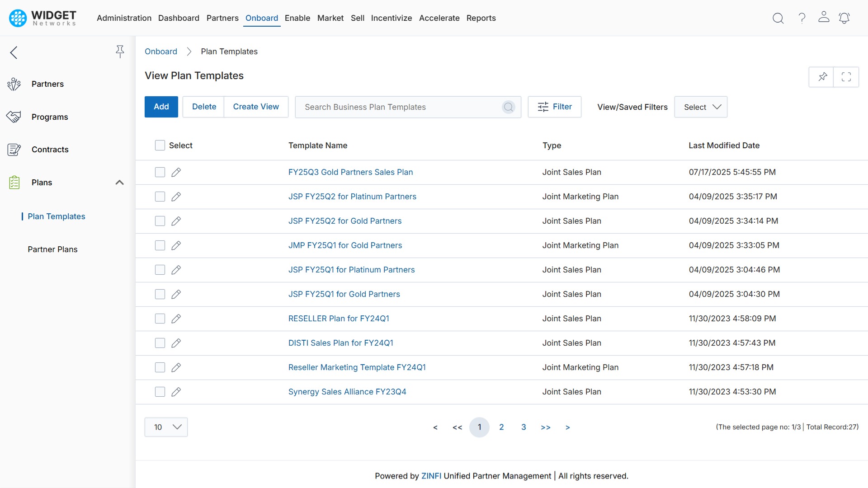Image resolution: width=868 pixels, height=488 pixels.
Task: Open the help question mark icon
Action: (x=802, y=18)
